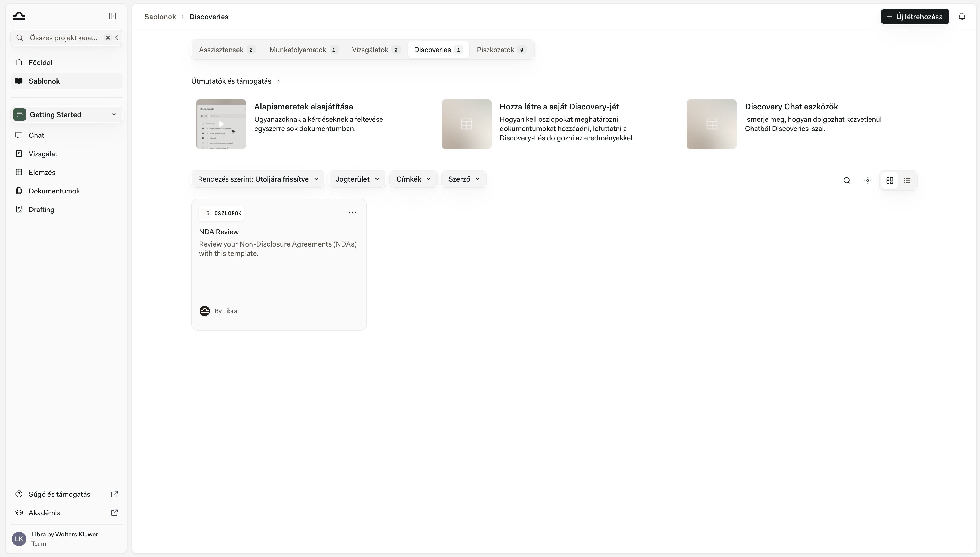
Task: Switch to the Piszkozatok tab
Action: point(501,50)
